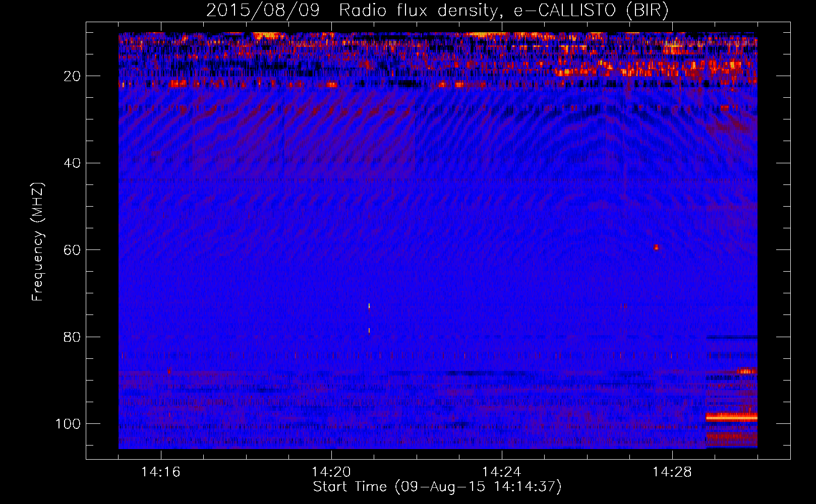Click the 'Start Time (09-Aug-15 14:14:37)' axis label
This screenshot has width=816, height=504.
tap(437, 487)
